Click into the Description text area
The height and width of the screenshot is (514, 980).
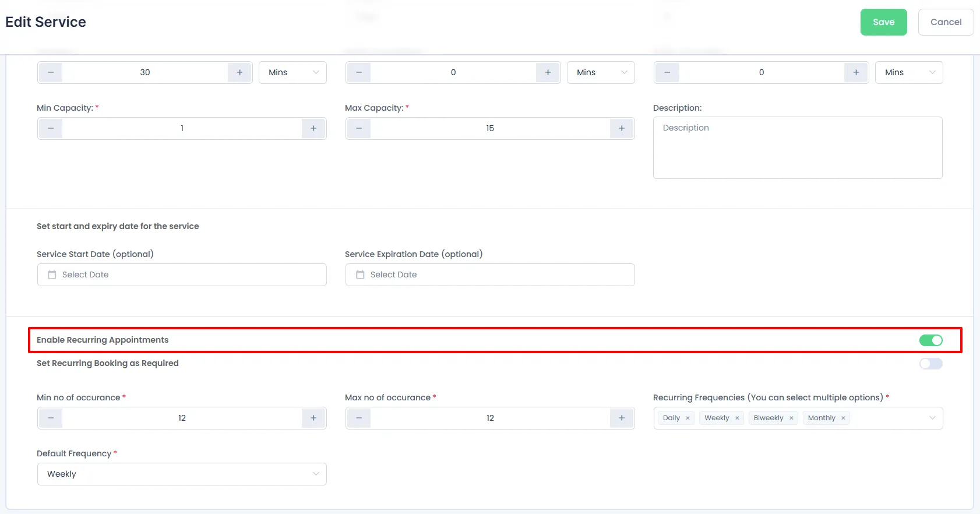coord(798,147)
